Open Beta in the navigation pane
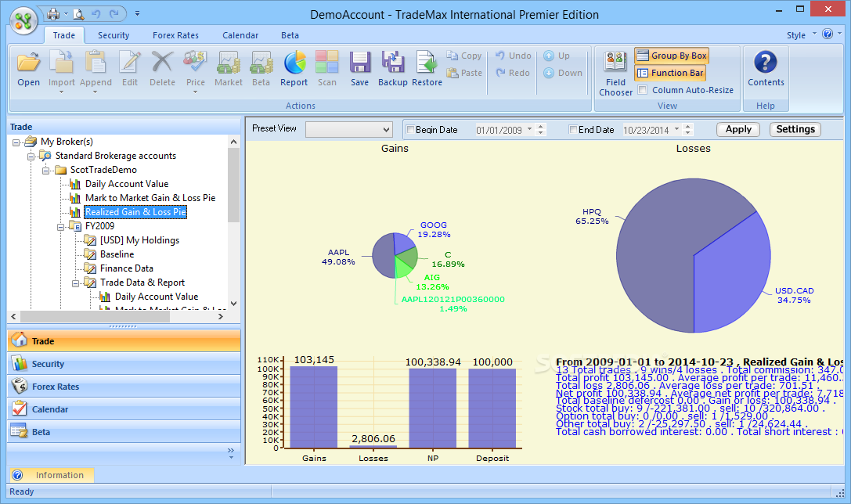This screenshot has width=851, height=504. tap(124, 432)
